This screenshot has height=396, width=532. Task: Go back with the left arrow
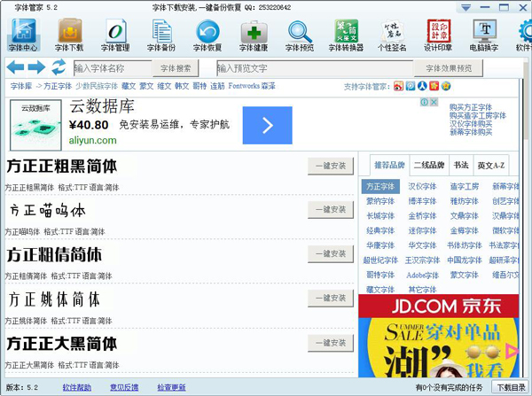click(x=15, y=67)
